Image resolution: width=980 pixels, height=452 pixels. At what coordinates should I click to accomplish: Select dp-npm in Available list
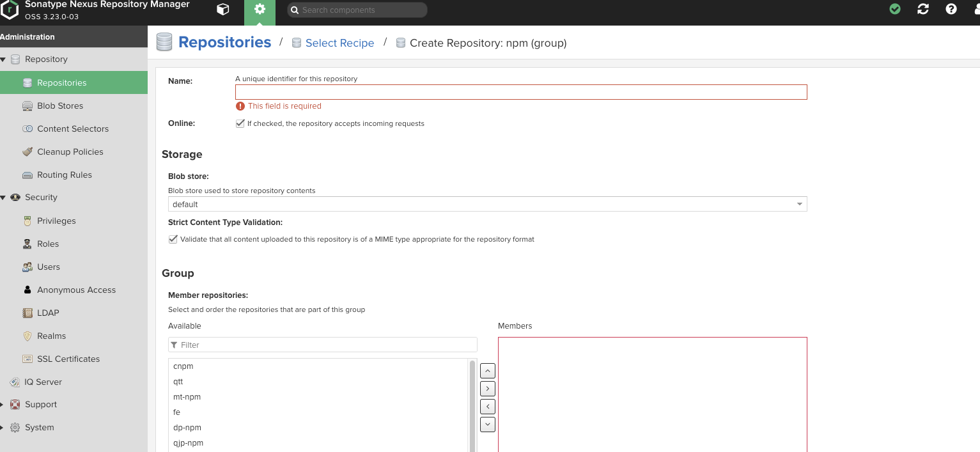click(x=318, y=428)
